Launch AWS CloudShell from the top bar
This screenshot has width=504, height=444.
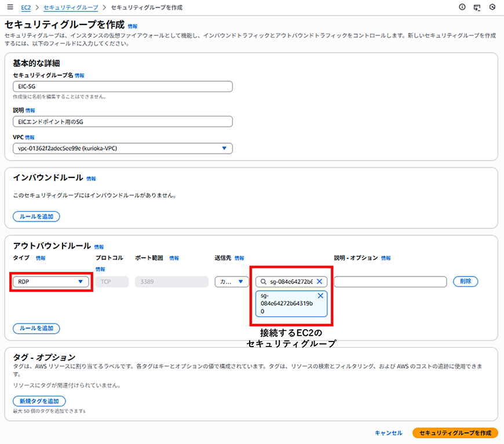coord(477,8)
